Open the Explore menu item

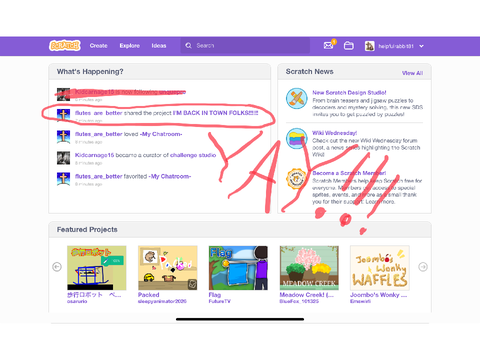point(130,46)
